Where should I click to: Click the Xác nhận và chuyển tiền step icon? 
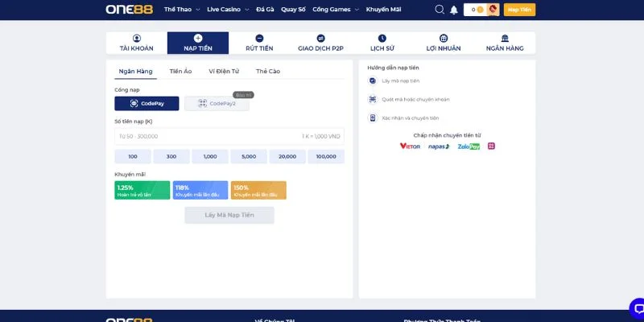pos(373,118)
